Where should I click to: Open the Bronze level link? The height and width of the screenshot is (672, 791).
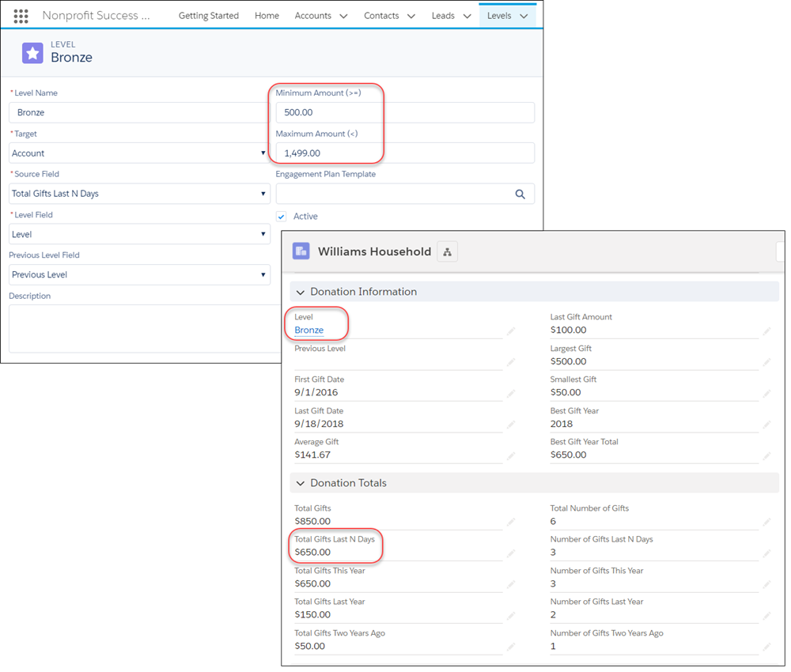tap(308, 330)
